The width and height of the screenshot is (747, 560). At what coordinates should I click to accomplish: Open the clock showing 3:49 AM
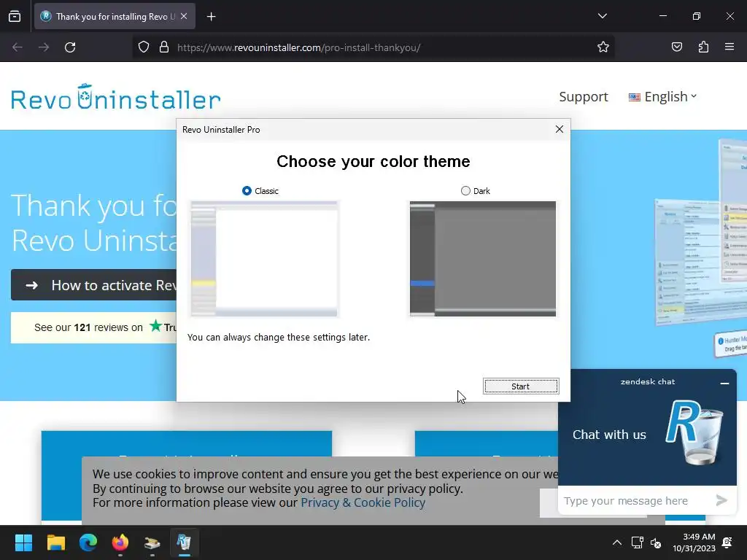(x=694, y=542)
